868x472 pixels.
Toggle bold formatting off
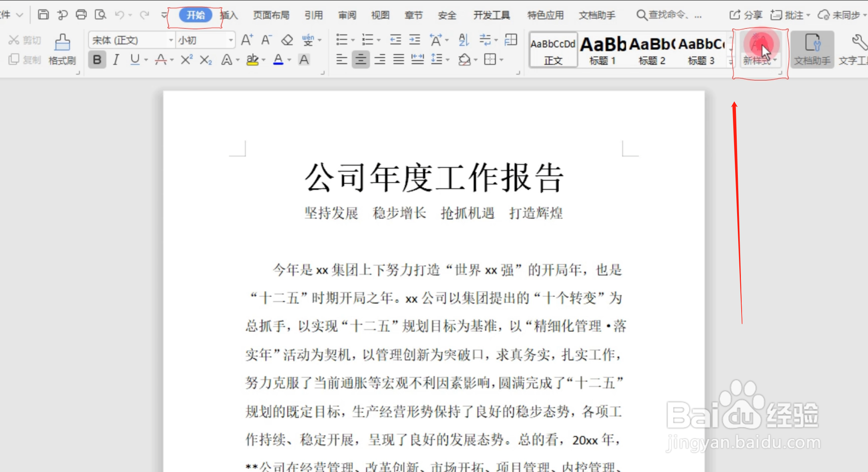[x=97, y=59]
